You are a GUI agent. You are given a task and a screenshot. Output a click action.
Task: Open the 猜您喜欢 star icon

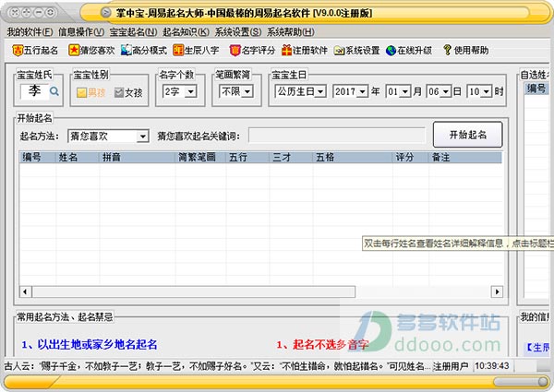tap(74, 50)
